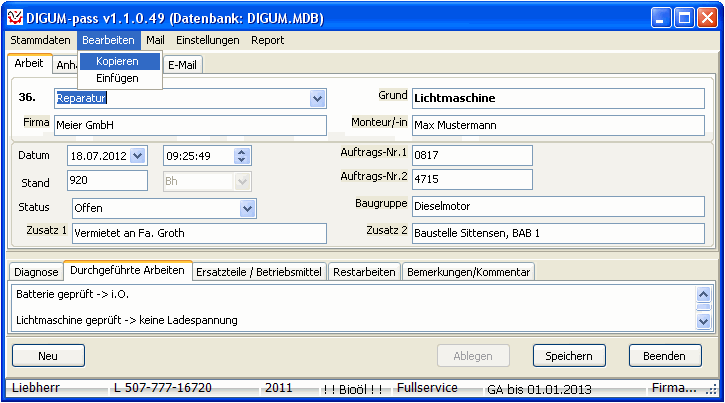Open the Stammdaten menu
The height and width of the screenshot is (403, 725).
click(40, 40)
